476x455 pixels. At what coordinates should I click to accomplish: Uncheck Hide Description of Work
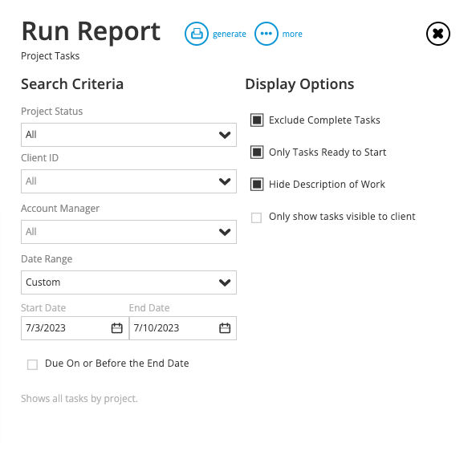[x=257, y=185]
